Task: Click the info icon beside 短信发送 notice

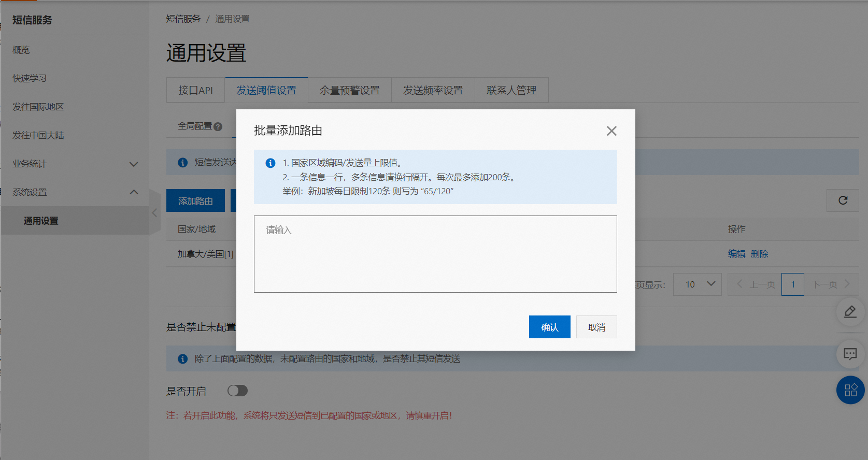Action: pos(182,163)
